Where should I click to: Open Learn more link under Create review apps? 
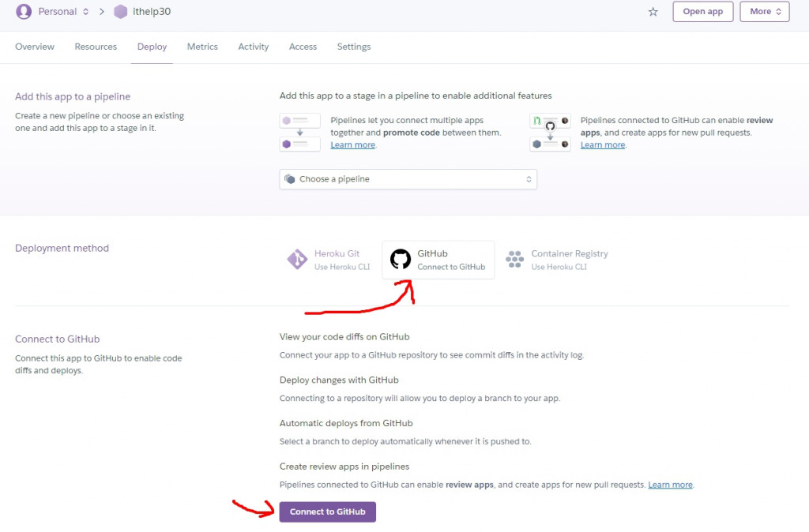[x=670, y=485]
